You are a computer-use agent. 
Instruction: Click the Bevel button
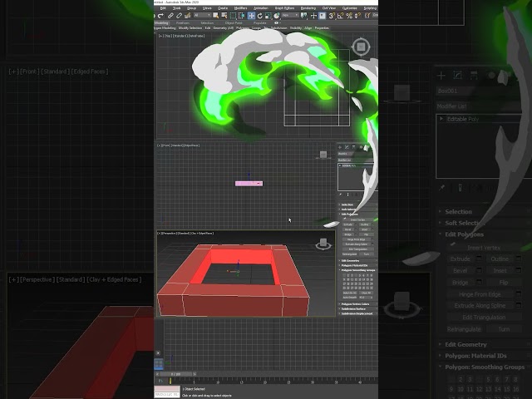[348, 229]
